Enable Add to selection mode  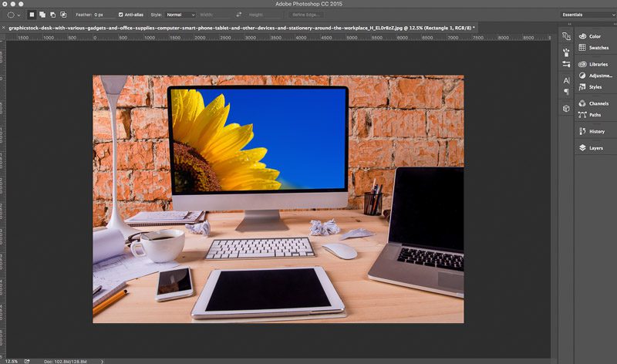pos(42,15)
